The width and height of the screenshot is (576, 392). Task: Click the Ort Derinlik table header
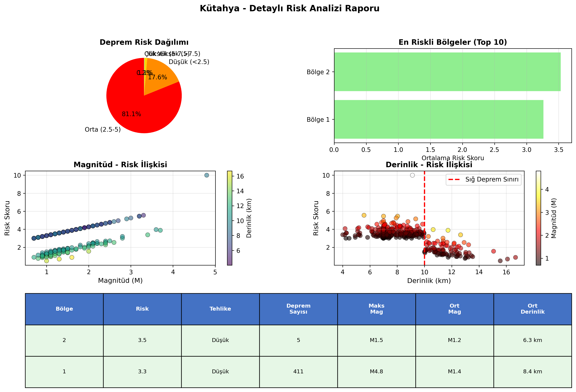coord(533,309)
